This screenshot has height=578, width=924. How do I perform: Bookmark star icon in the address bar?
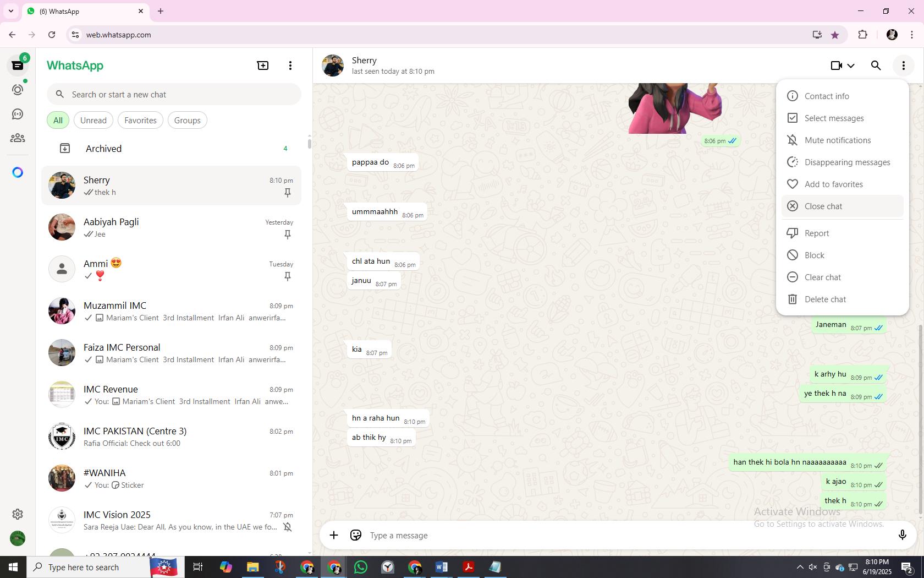(835, 35)
